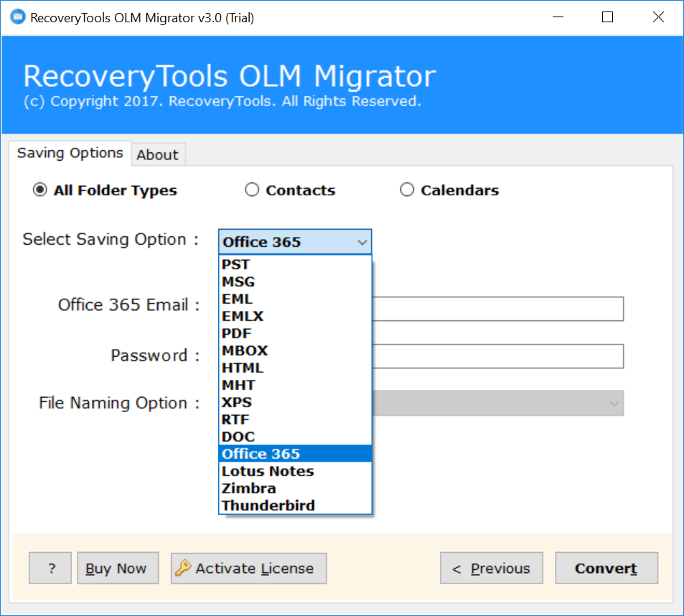Screen dimensions: 684x616
Task: Switch to the Saving Options tab
Action: click(70, 153)
